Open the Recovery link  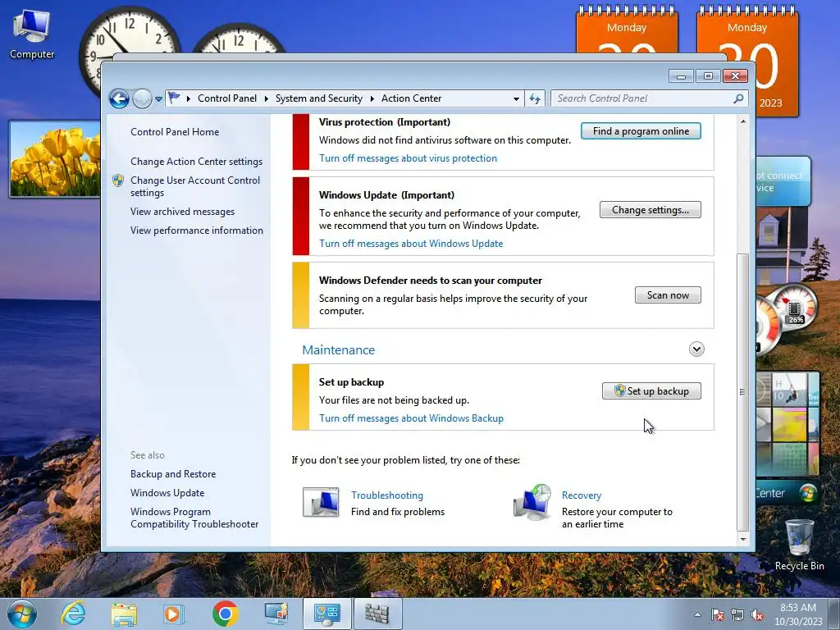pyautogui.click(x=582, y=495)
